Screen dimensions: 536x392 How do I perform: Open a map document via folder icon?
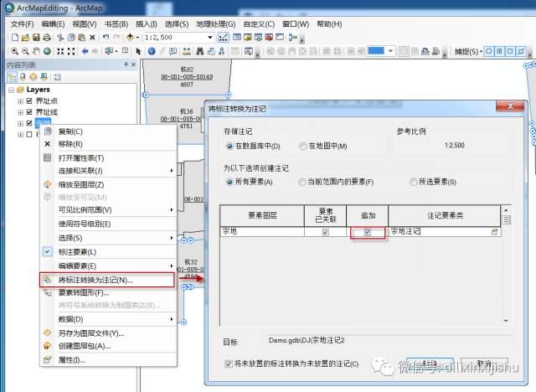coord(25,37)
